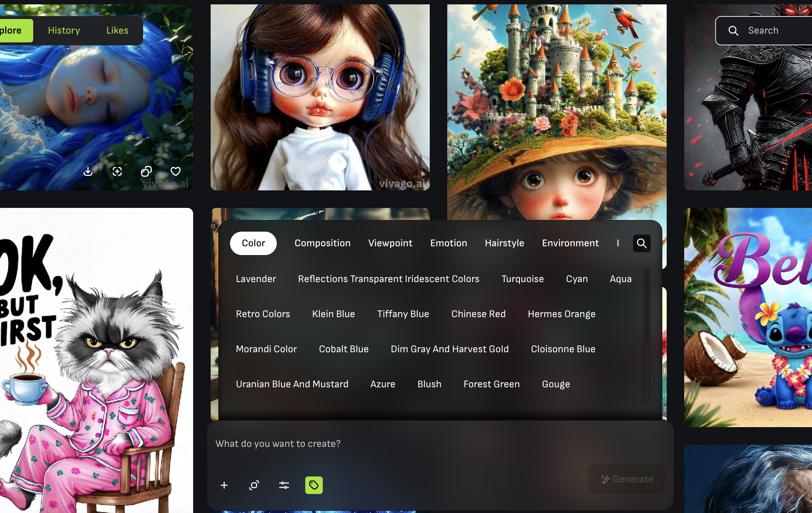Select the Composition category
This screenshot has height=513, width=812.
(x=322, y=243)
